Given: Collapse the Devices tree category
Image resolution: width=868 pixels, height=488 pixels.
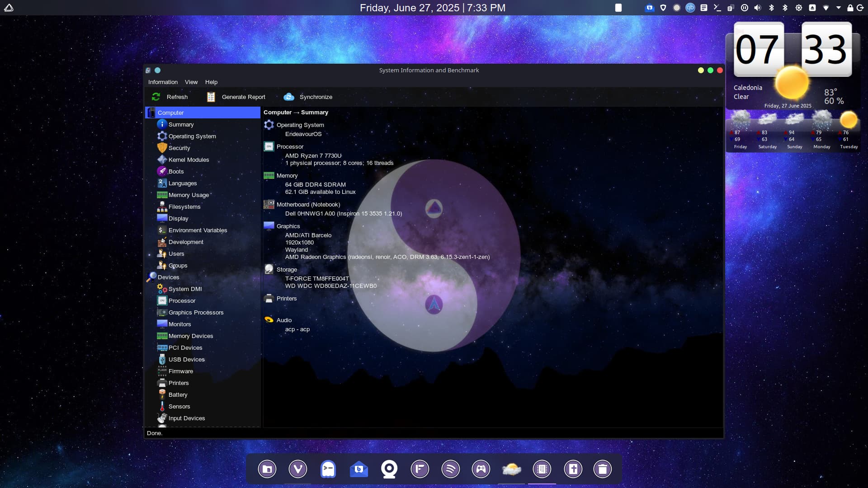Looking at the screenshot, I should point(168,277).
